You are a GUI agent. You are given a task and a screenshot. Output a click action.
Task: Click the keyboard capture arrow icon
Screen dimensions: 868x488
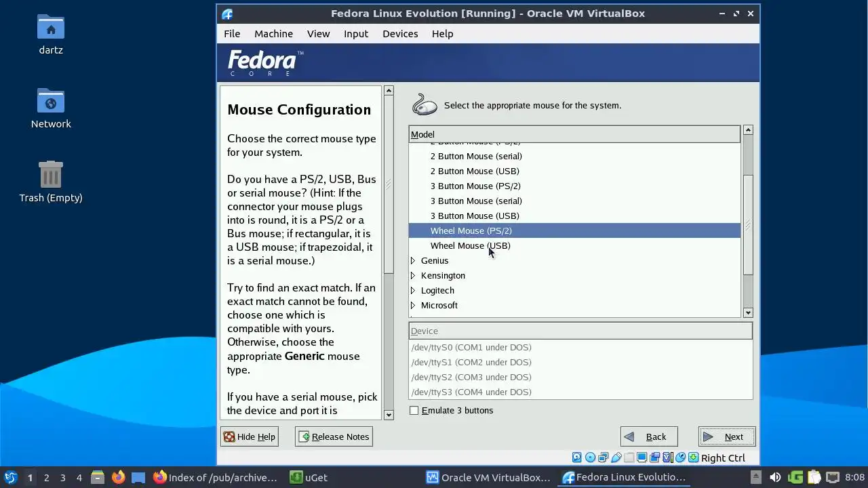[693, 457]
